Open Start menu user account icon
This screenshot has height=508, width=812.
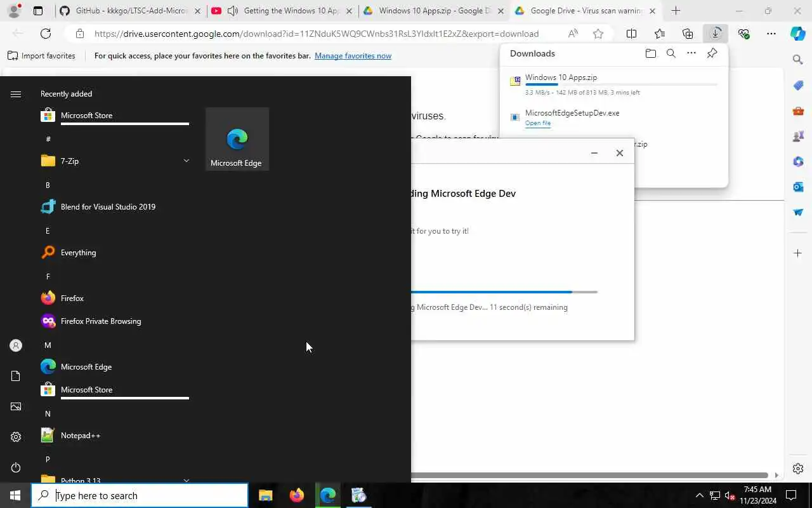point(16,345)
